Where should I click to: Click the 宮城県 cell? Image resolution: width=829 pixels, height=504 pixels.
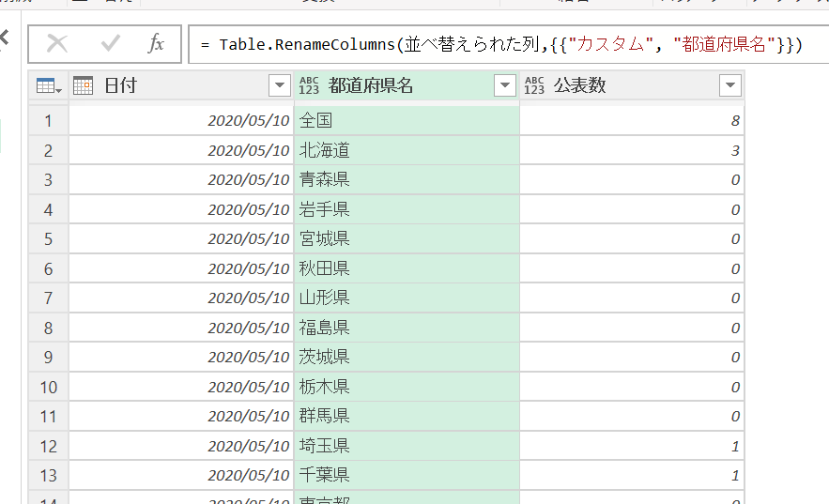407,239
